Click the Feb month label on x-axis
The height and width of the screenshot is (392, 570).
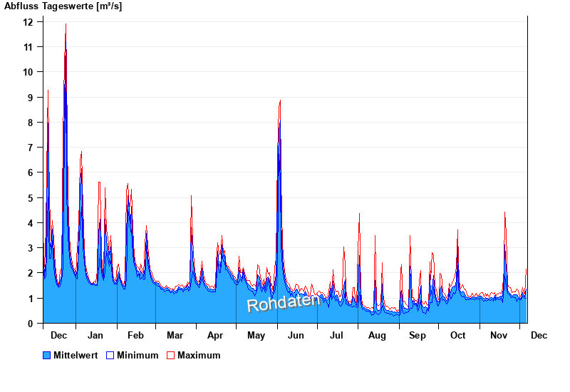point(135,335)
